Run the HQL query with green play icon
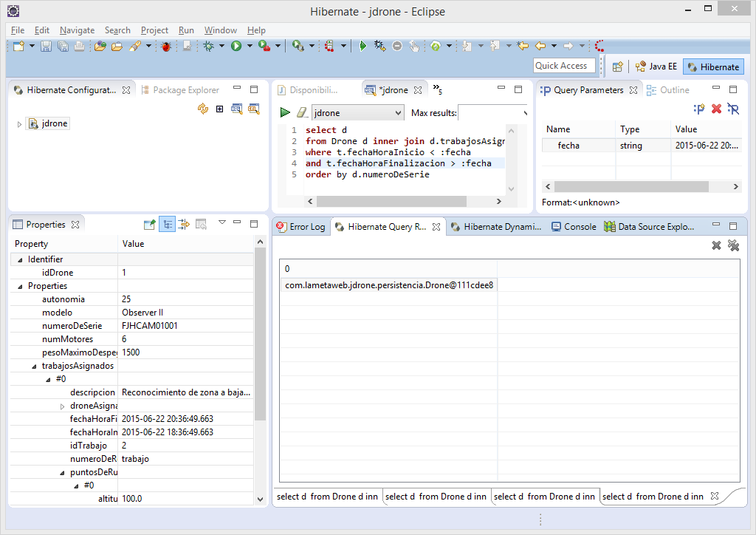This screenshot has height=535, width=756. click(285, 112)
